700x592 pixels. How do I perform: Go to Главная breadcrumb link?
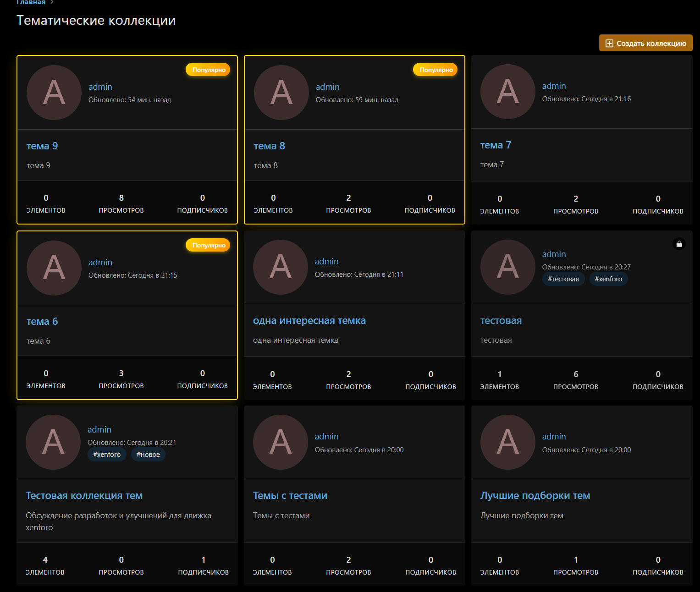(x=31, y=2)
